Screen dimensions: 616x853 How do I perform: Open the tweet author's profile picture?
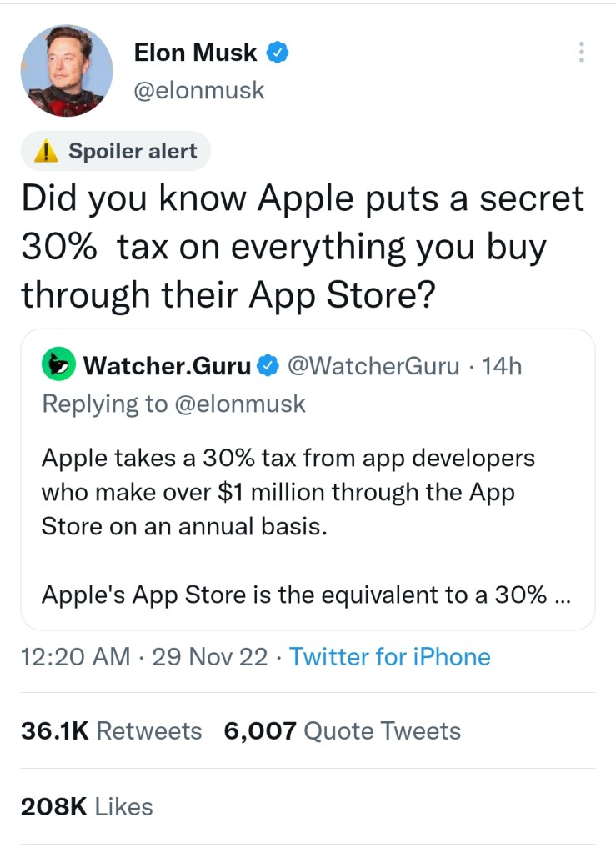tap(66, 70)
